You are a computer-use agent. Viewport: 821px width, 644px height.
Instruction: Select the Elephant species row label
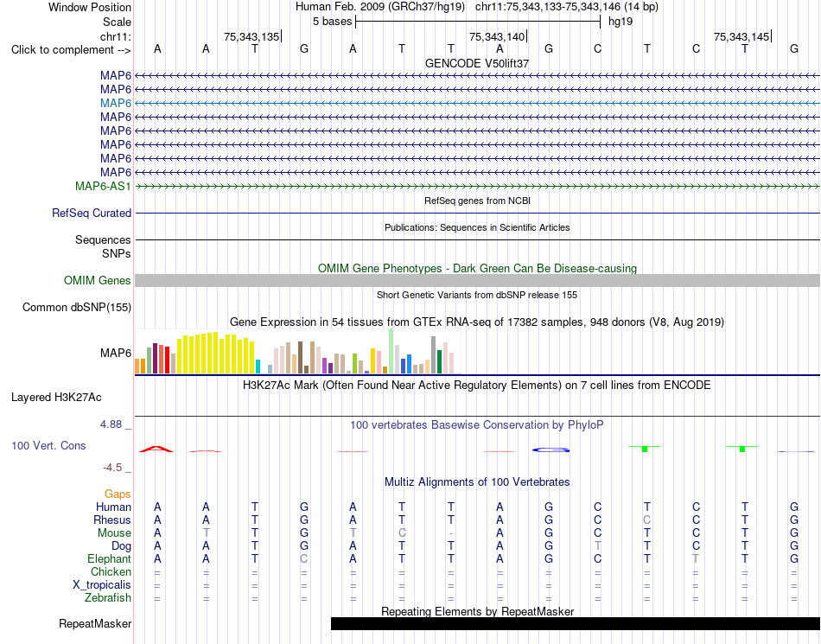click(110, 558)
